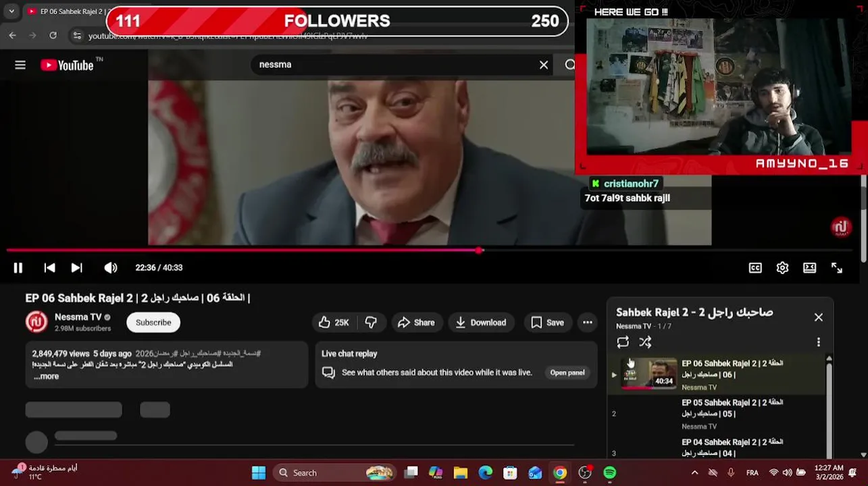Screen dimensions: 868x486
Task: Open Task View on the taskbar
Action: [411, 473]
